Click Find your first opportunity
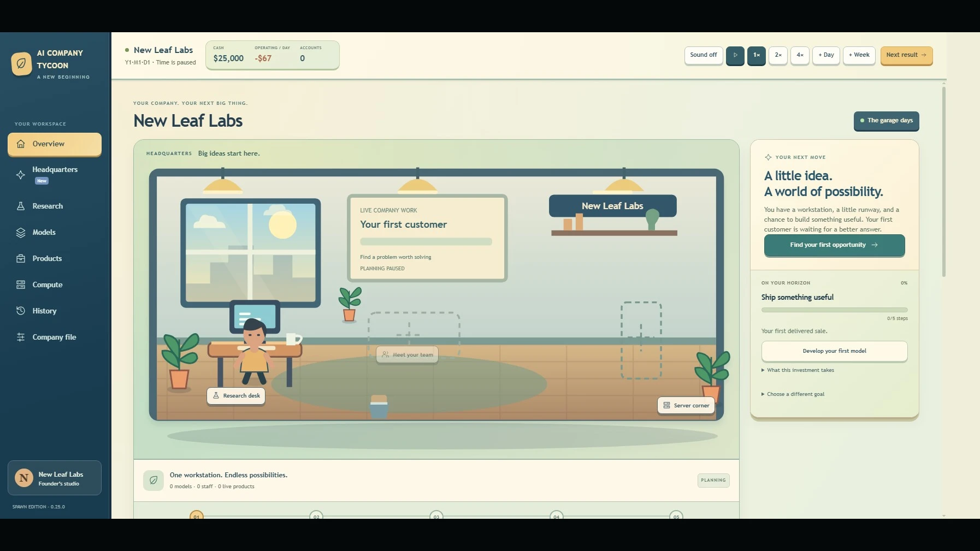 pyautogui.click(x=834, y=245)
